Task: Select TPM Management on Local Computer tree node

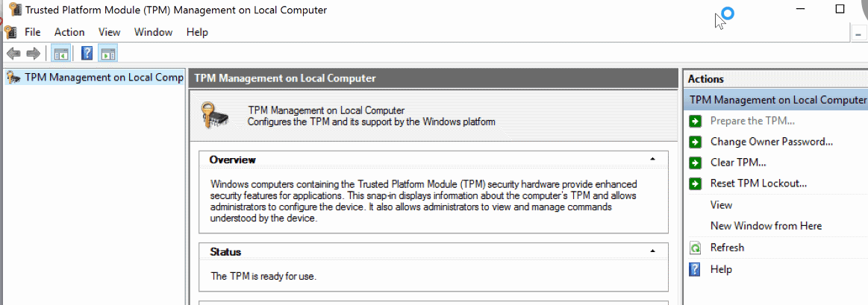Action: 94,78
